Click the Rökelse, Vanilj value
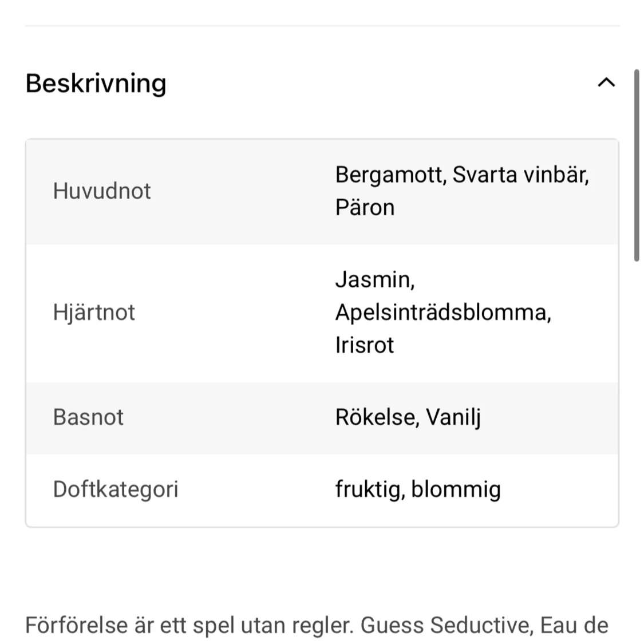The height and width of the screenshot is (644, 644). click(408, 417)
